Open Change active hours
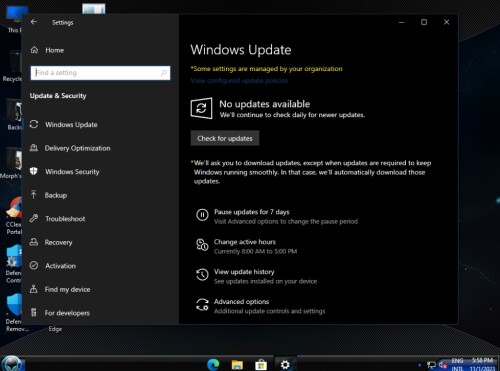The height and width of the screenshot is (371, 500). pyautogui.click(x=245, y=242)
